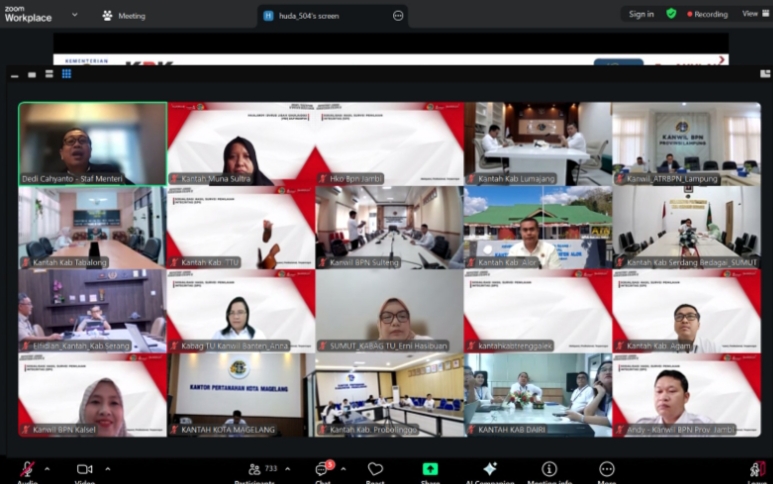Screen dimensions: 773x484
Task: Unmute the microphone Audio button
Action: 27,469
